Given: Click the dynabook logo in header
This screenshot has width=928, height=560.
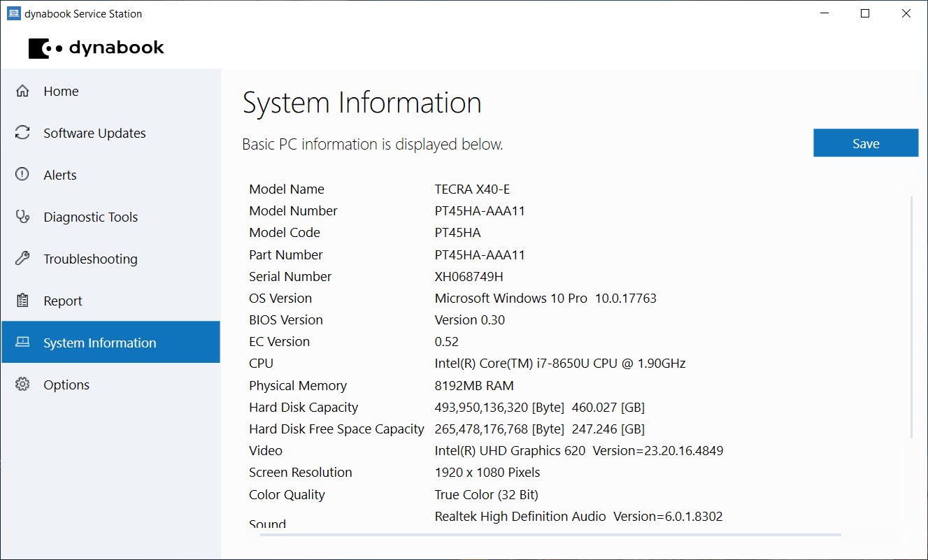Looking at the screenshot, I should point(97,48).
